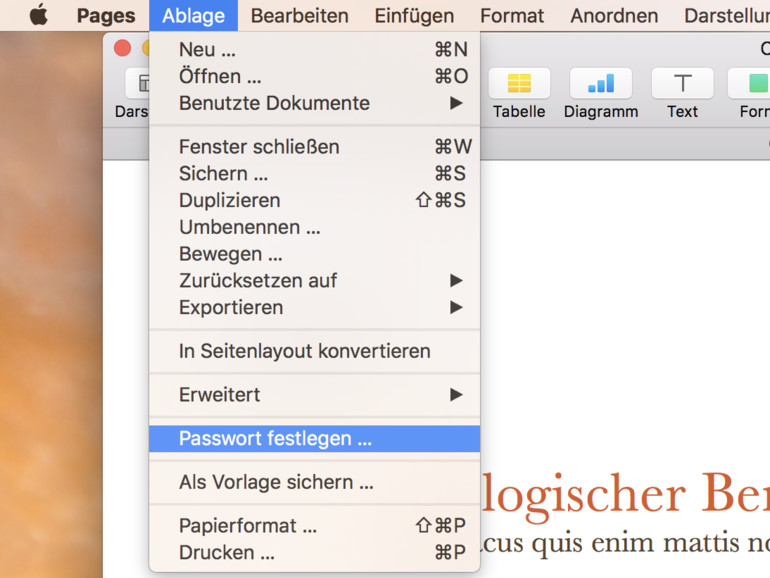
Task: Select Sichern … to save
Action: [314, 174]
